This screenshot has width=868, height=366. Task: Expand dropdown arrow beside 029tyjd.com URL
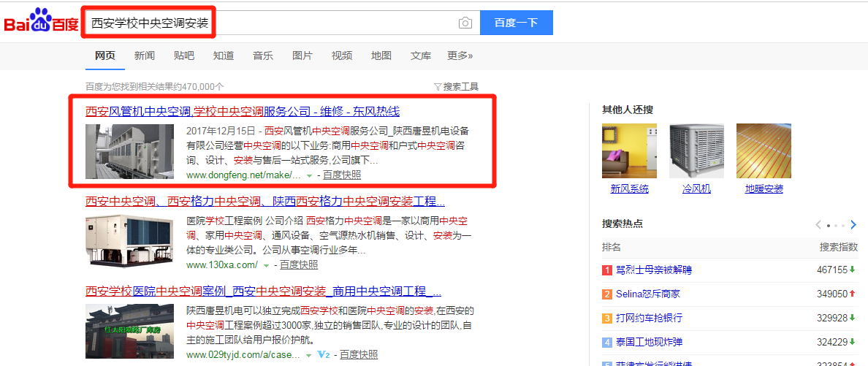[310, 355]
